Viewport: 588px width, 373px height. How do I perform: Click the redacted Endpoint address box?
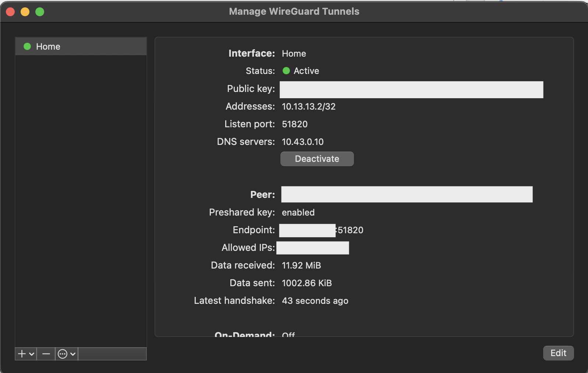click(x=307, y=230)
